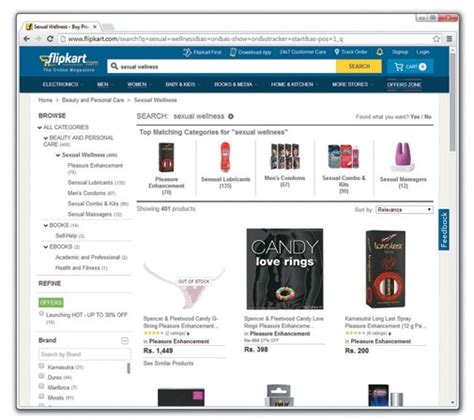Open Chrome menu hamburger icon
The image size is (474, 420).
[449, 39]
